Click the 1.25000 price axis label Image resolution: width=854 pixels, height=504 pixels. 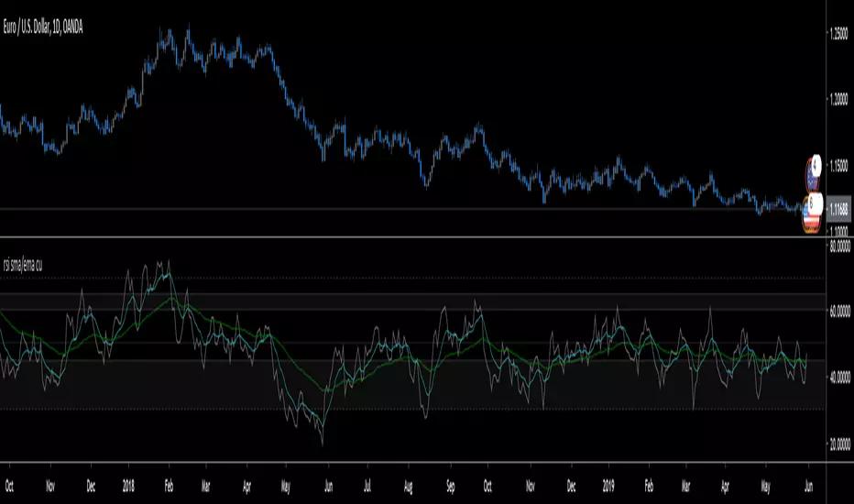click(838, 34)
